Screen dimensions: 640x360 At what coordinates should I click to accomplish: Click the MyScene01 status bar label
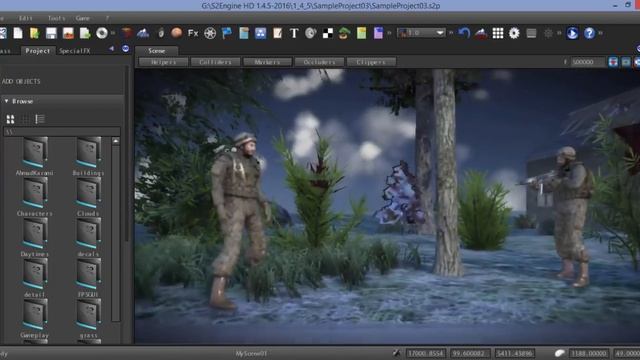pyautogui.click(x=251, y=353)
